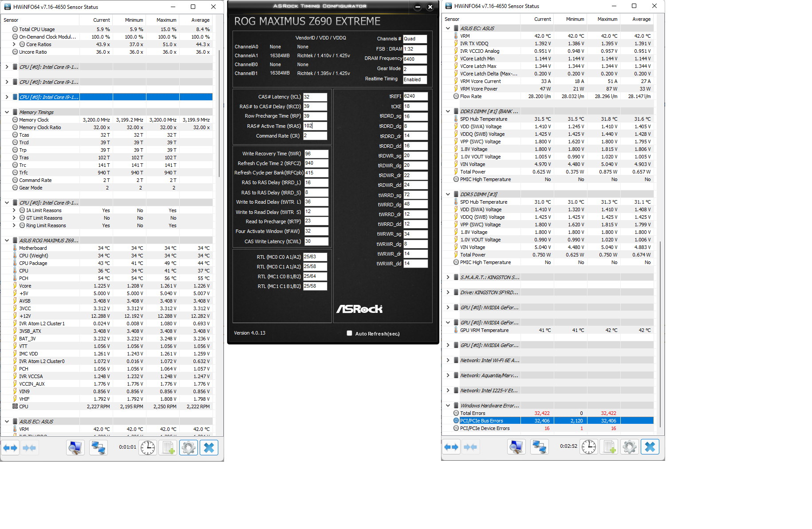Click the network computers icon in right HWiNFO window

[x=539, y=447]
